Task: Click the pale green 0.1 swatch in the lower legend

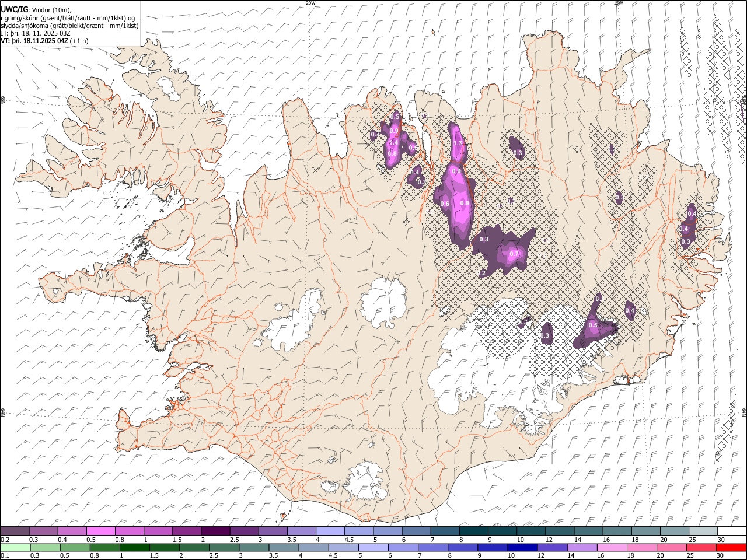Action: coord(15,548)
